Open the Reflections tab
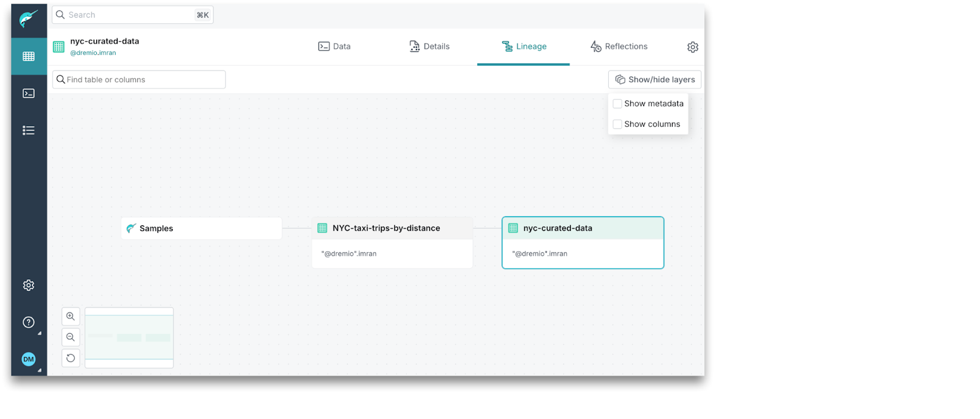 tap(619, 47)
